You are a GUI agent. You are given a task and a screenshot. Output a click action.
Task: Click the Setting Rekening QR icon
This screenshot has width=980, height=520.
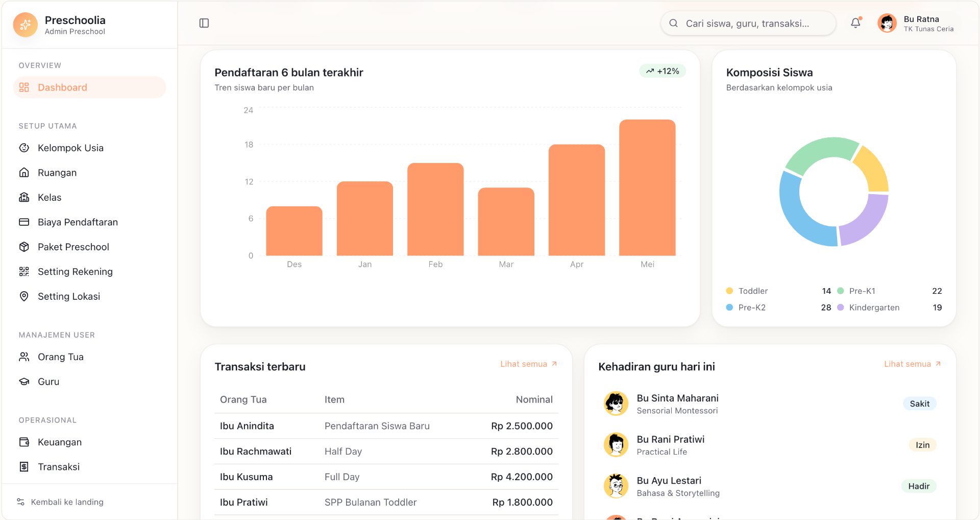point(24,272)
